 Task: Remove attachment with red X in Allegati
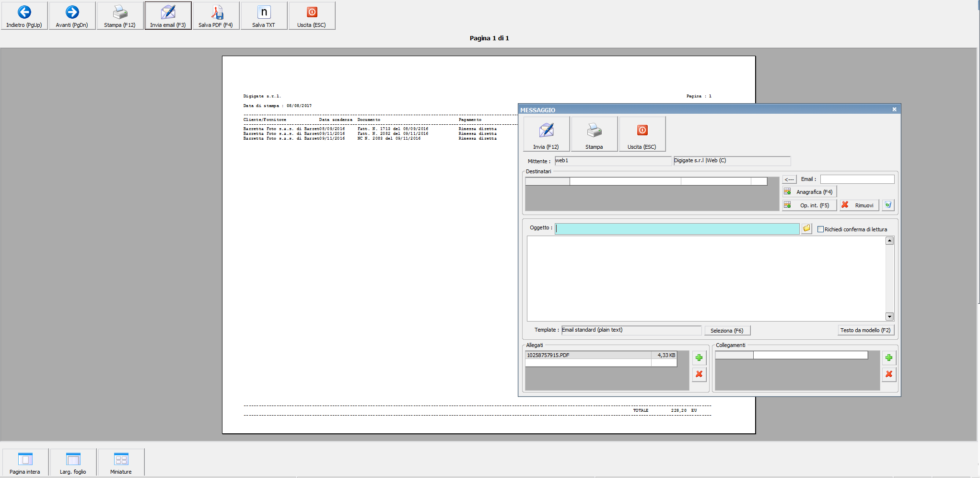tap(699, 374)
